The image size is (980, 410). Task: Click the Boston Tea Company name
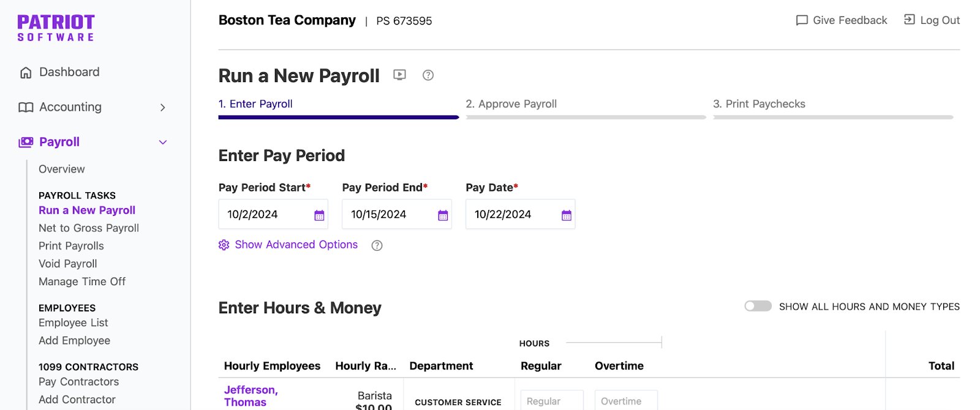click(287, 20)
